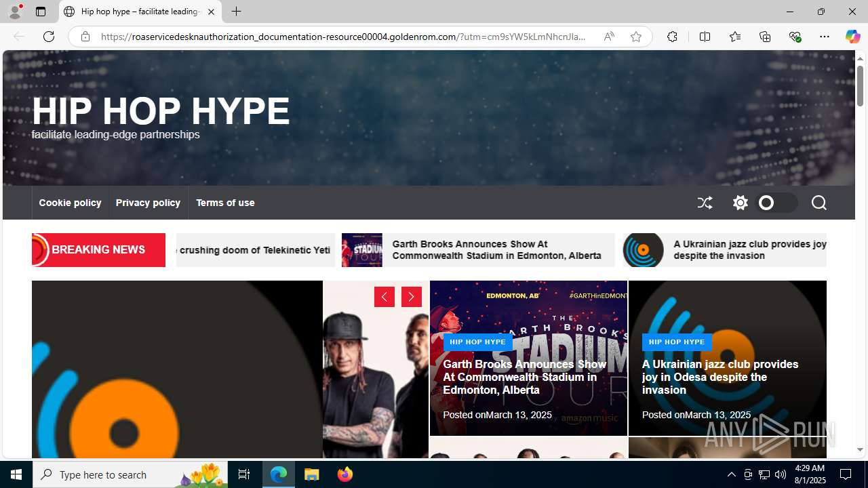Click the BREAKING NEWS label

(98, 250)
